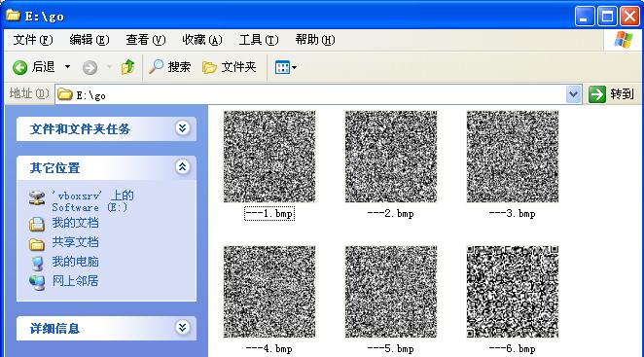Go up one folder level icon
644x357 pixels.
point(127,67)
